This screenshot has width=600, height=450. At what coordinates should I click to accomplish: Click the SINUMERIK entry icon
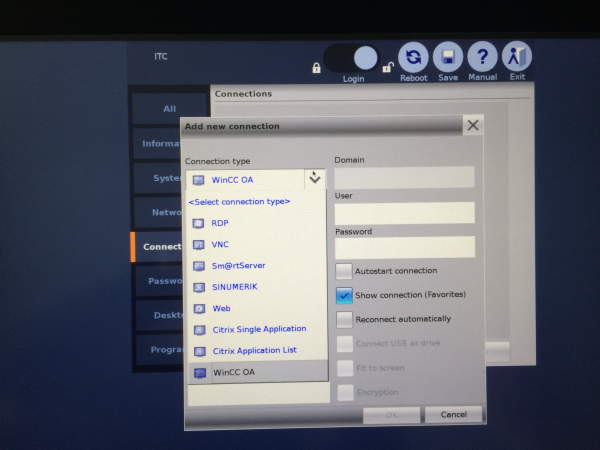(199, 287)
